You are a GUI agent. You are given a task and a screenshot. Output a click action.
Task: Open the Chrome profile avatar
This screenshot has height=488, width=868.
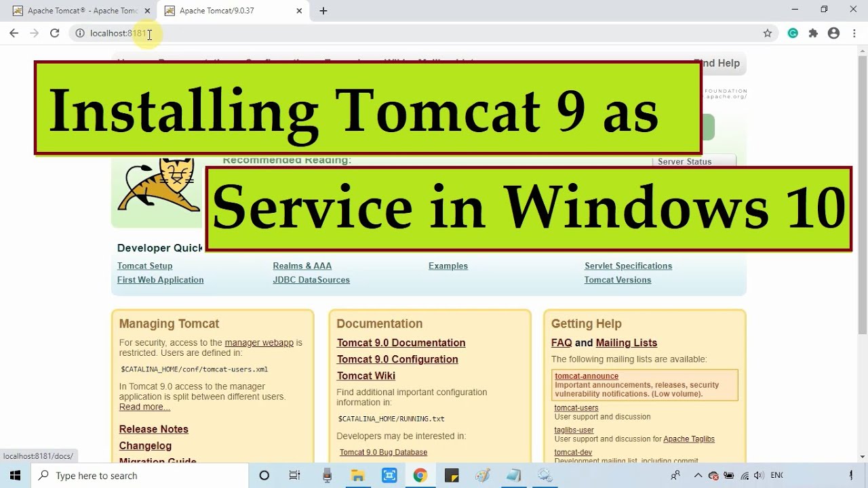pos(834,33)
